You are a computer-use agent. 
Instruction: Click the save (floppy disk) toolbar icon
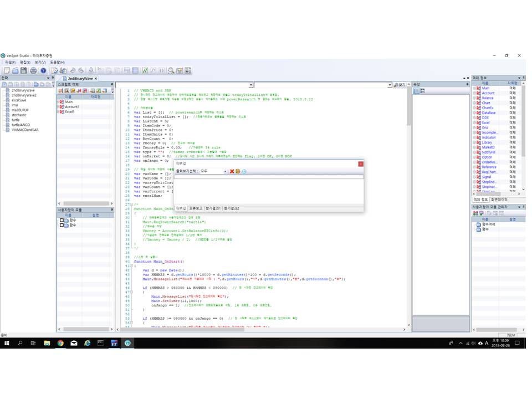tap(24, 70)
